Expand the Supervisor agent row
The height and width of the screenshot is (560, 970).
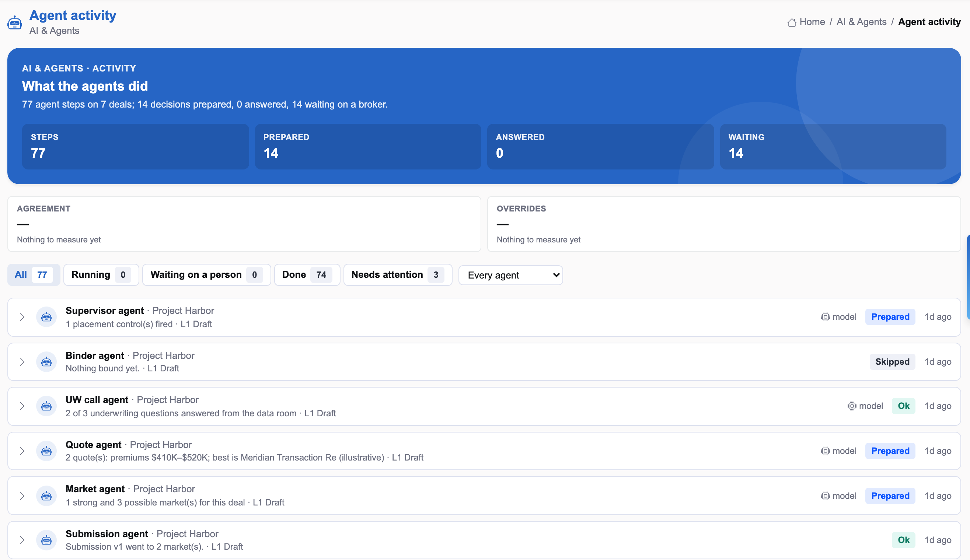(22, 317)
